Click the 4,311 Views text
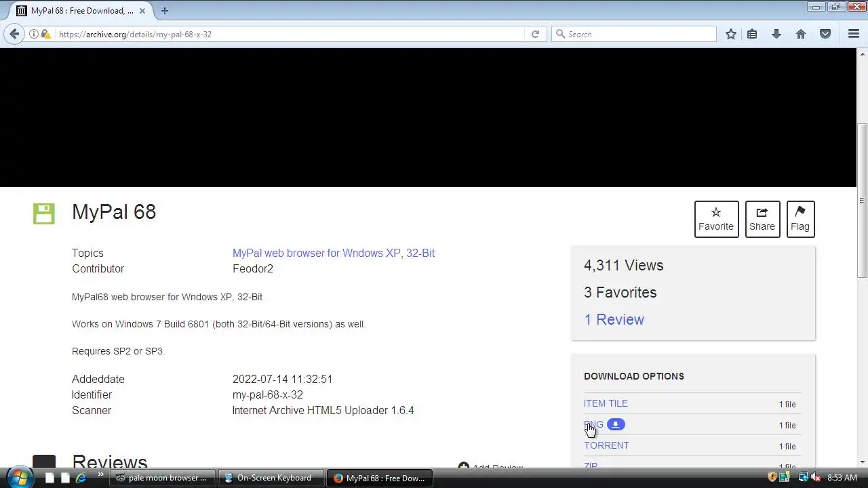The height and width of the screenshot is (488, 868). pyautogui.click(x=623, y=266)
